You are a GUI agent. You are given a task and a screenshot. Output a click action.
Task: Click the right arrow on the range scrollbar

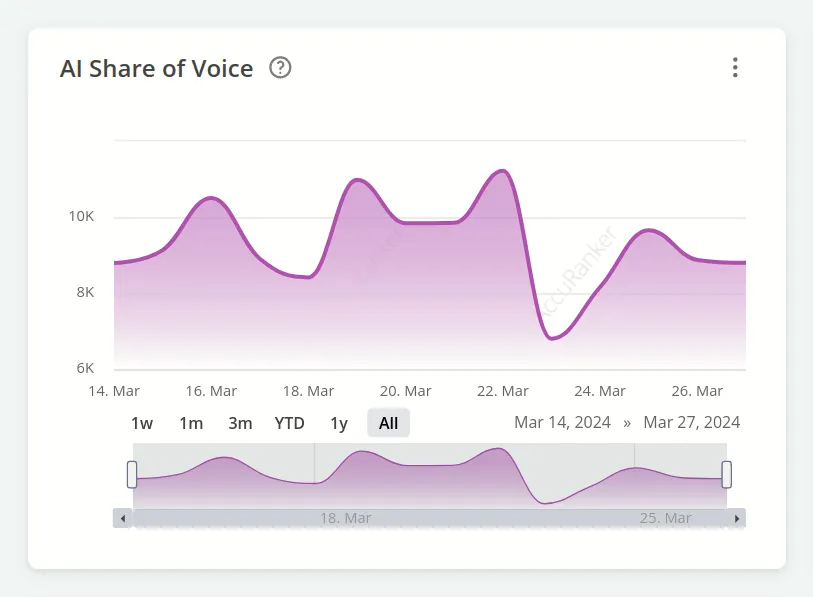(x=737, y=518)
